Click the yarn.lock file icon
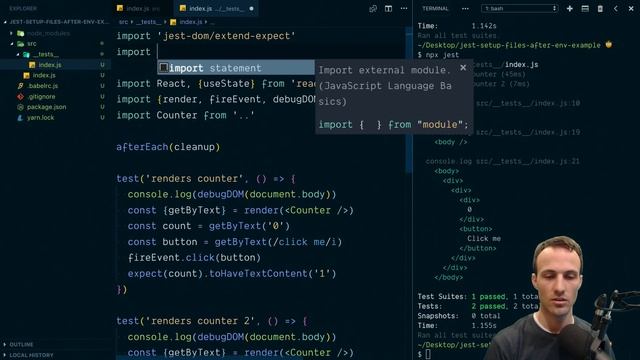 click(x=20, y=118)
